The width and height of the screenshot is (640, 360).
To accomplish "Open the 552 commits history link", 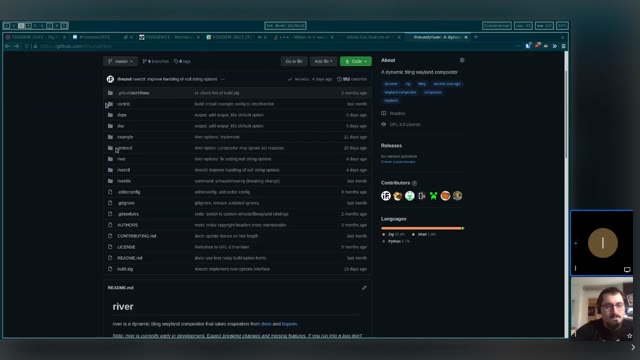I will 352,79.
